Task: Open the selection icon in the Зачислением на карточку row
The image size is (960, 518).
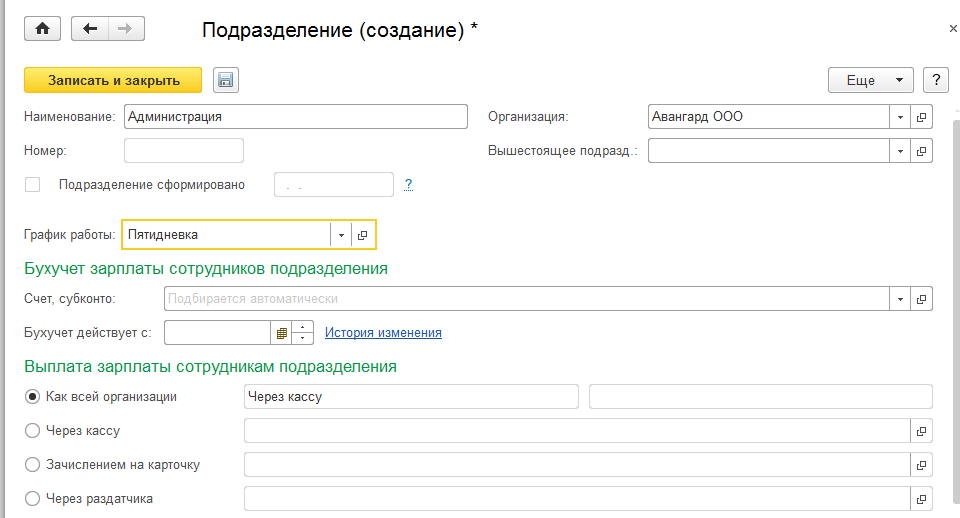Action: click(921, 465)
